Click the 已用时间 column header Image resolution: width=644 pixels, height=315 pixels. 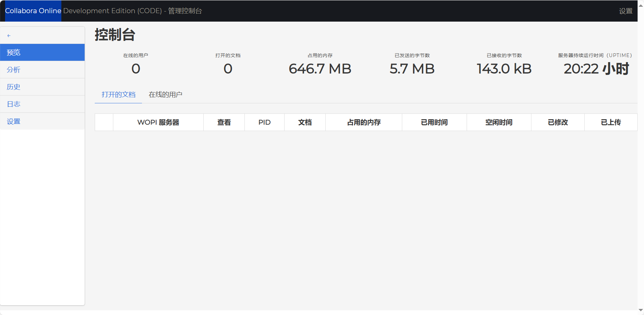[434, 122]
